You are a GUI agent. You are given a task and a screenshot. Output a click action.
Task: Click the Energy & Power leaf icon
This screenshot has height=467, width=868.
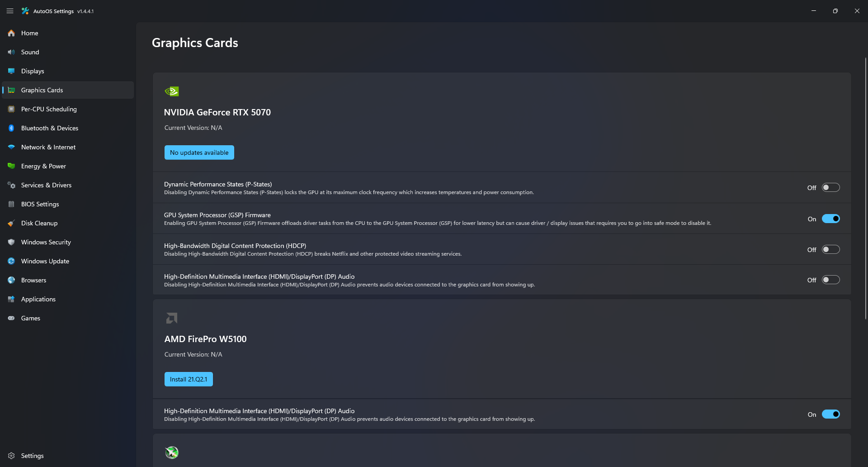pos(11,166)
